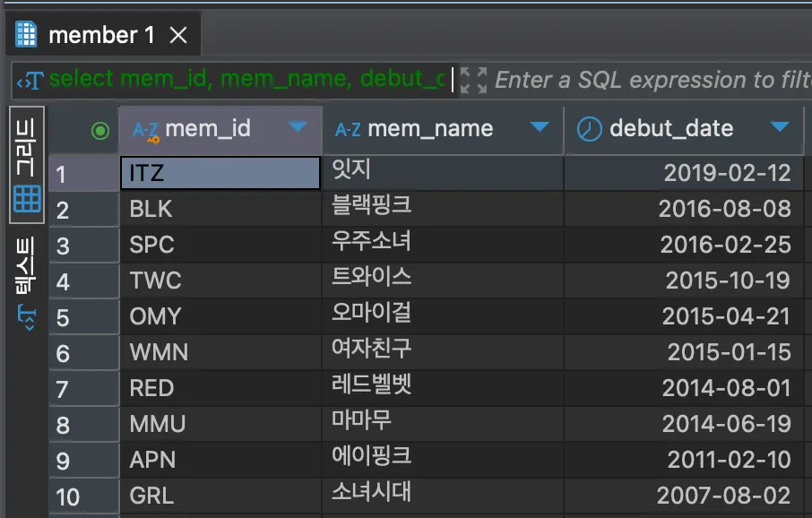Click the debut_date column header
This screenshot has height=518, width=812.
[684, 129]
